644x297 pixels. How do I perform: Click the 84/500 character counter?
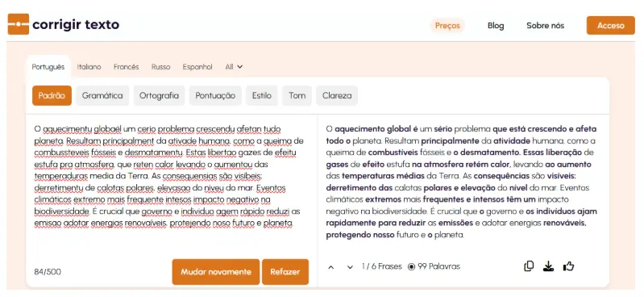(48, 271)
